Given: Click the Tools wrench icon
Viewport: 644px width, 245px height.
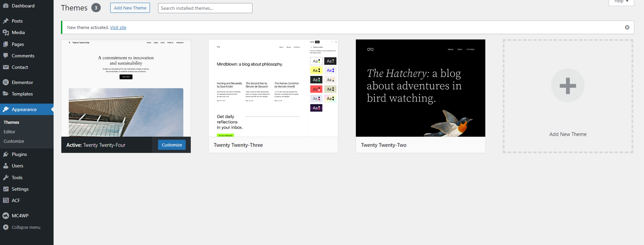Looking at the screenshot, I should (6, 178).
